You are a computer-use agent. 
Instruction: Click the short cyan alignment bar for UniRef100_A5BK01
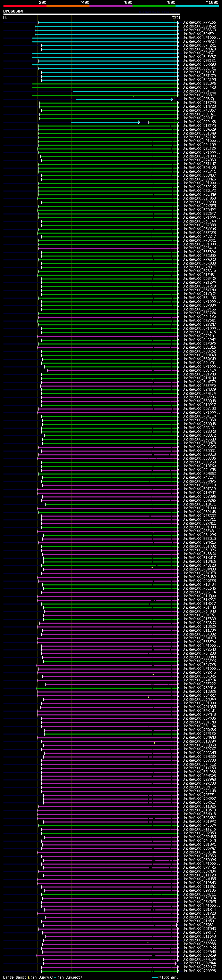125,99
